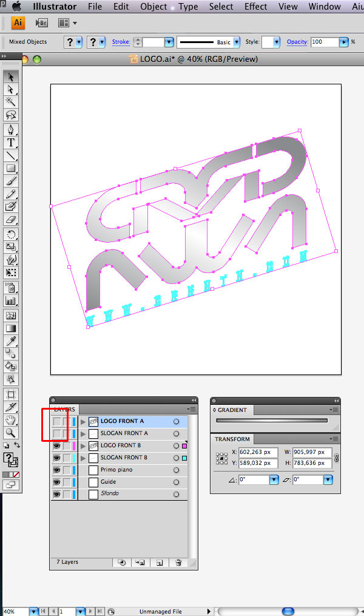364x616 pixels.
Task: Open the rotate angle dropdown in Transform
Action: pos(274,479)
